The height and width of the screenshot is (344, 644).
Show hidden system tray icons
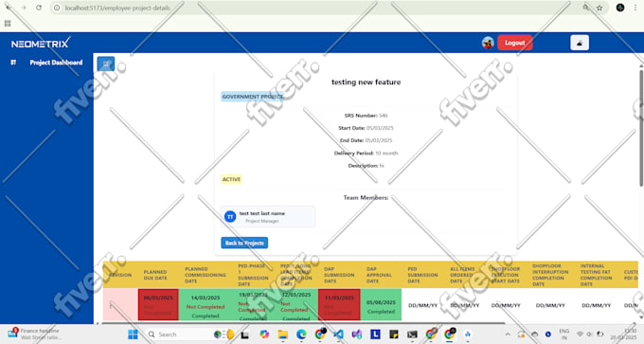coord(508,335)
